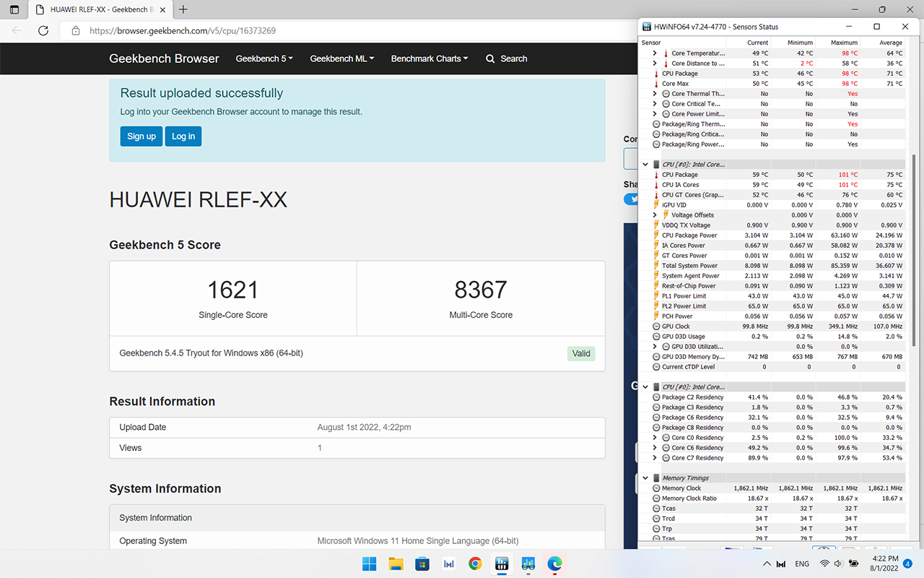Close the HUAWEI RLEF-XX browser tab
Viewport: 924px width, 578px height.
pyautogui.click(x=164, y=9)
